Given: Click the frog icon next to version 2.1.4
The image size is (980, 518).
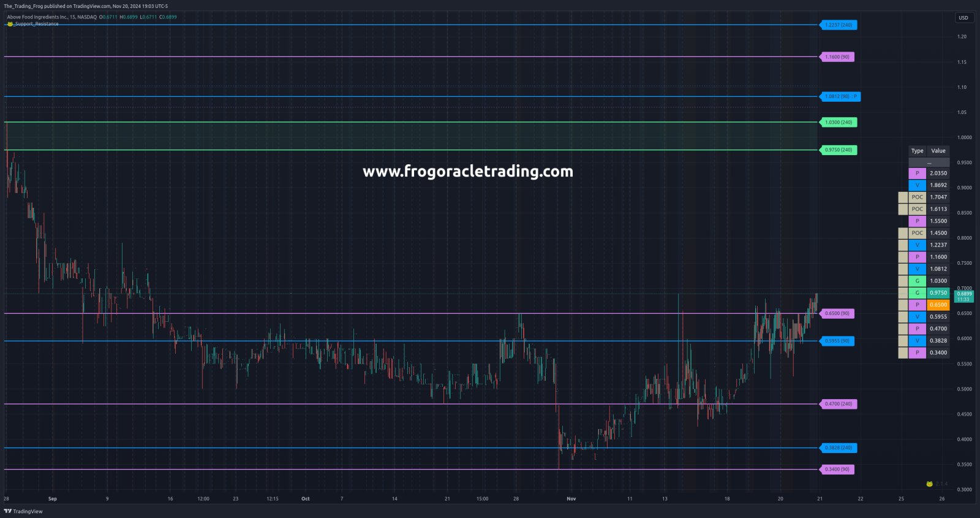Looking at the screenshot, I should point(929,484).
